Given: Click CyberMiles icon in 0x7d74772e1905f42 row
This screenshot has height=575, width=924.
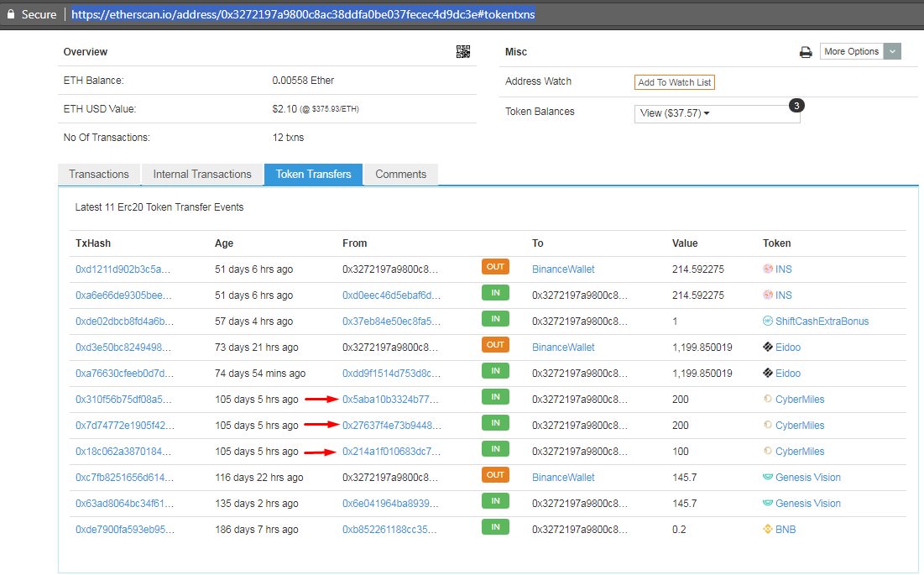Looking at the screenshot, I should pyautogui.click(x=768, y=425).
